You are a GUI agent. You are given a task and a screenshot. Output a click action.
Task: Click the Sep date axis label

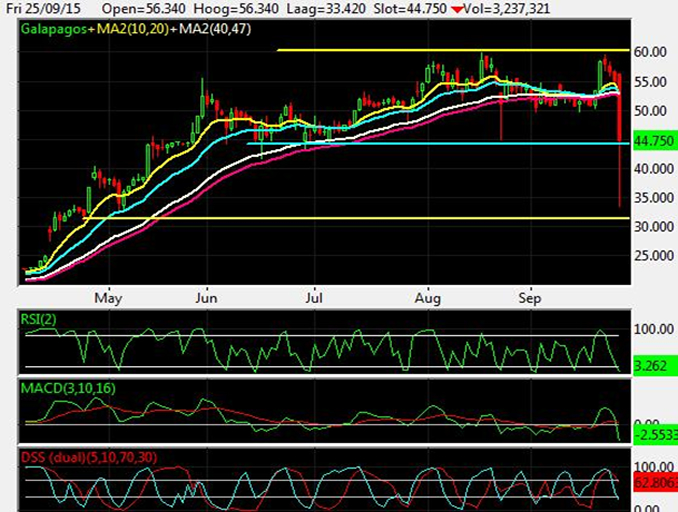point(530,297)
